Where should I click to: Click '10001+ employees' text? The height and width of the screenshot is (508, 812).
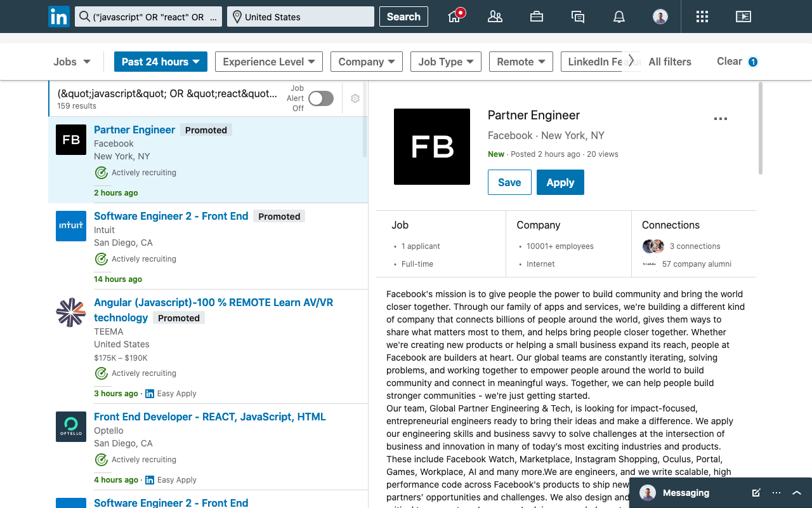pos(560,246)
